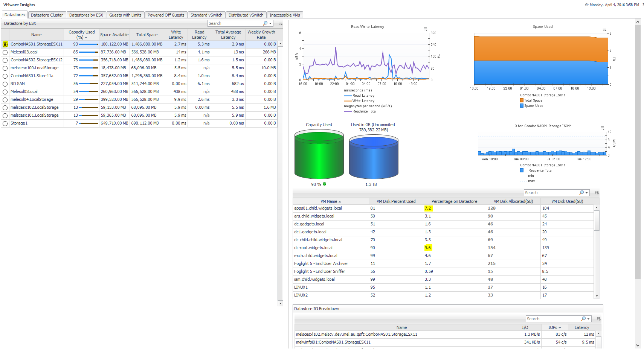The width and height of the screenshot is (644, 353).
Task: Select ComboNAS01.StorageESX11 radio button
Action: click(x=5, y=44)
